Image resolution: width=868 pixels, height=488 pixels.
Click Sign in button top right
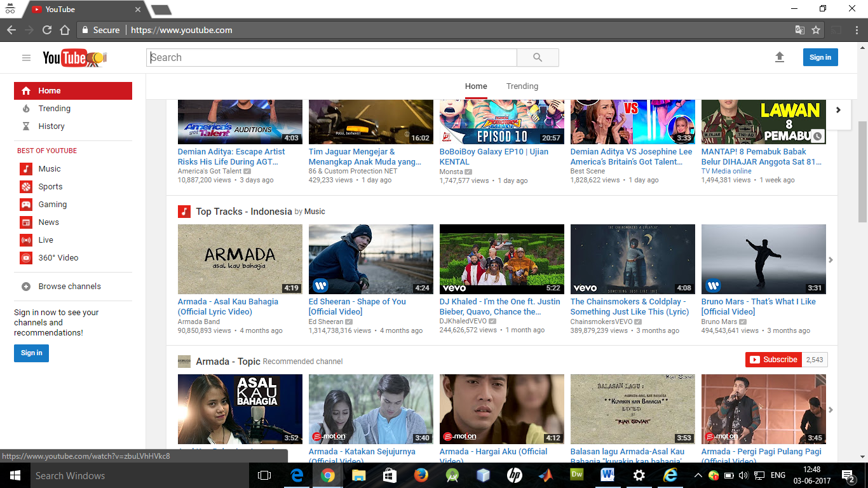coord(820,57)
